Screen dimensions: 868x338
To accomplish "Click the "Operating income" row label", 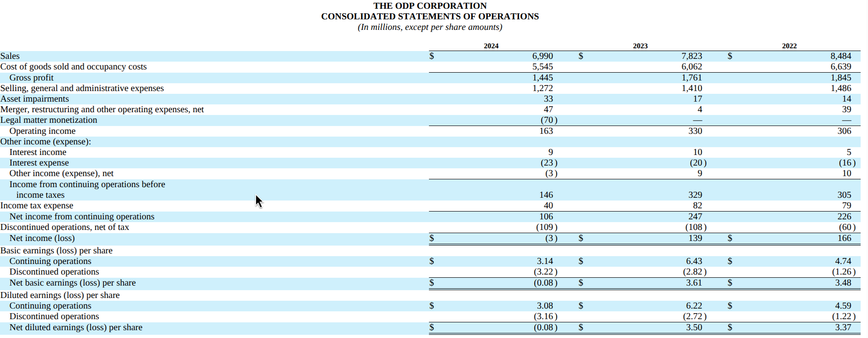I will point(42,131).
